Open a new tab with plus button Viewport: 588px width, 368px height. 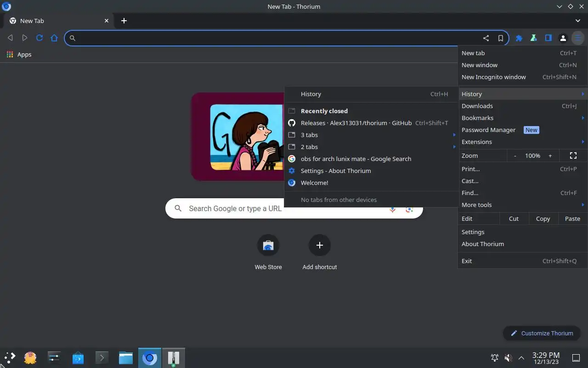pyautogui.click(x=124, y=21)
